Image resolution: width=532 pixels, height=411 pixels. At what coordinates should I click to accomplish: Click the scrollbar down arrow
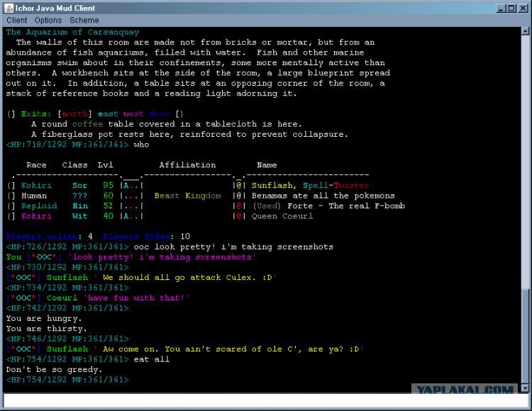525,388
